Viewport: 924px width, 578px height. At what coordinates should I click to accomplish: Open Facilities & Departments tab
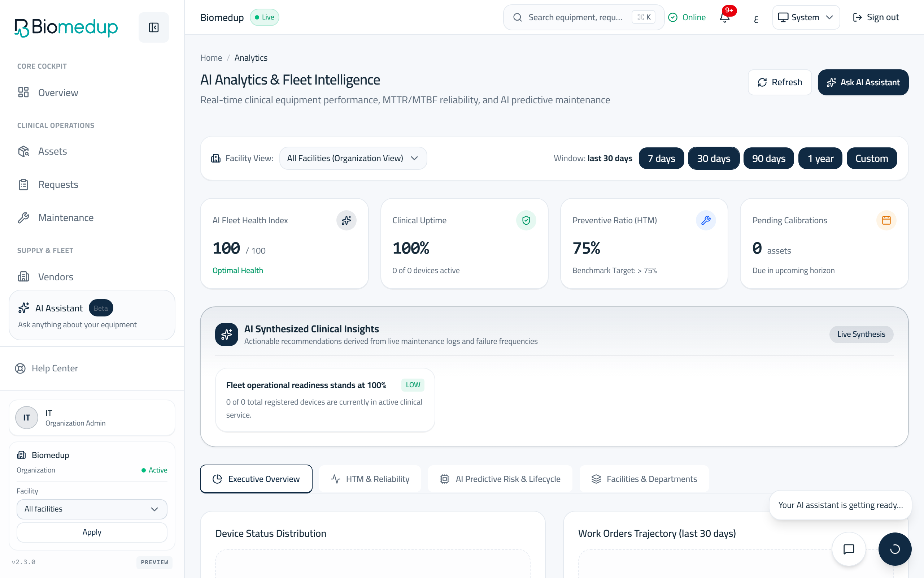[644, 479]
